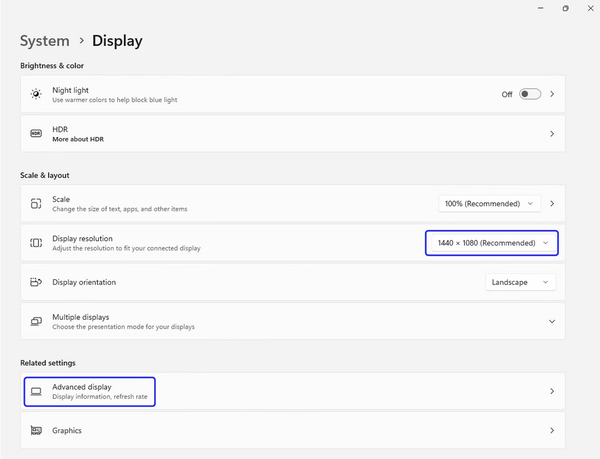Toggle the Night light switch
Image resolution: width=600 pixels, height=459 pixels.
(530, 94)
